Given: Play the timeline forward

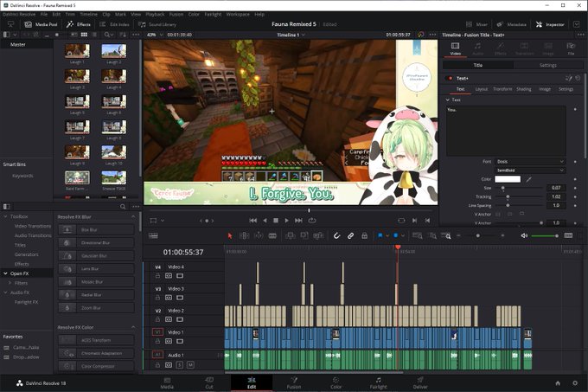Looking at the screenshot, I should pos(286,221).
